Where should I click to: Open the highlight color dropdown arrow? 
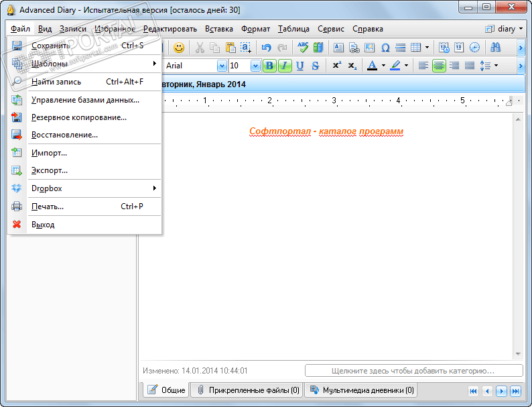click(x=406, y=66)
